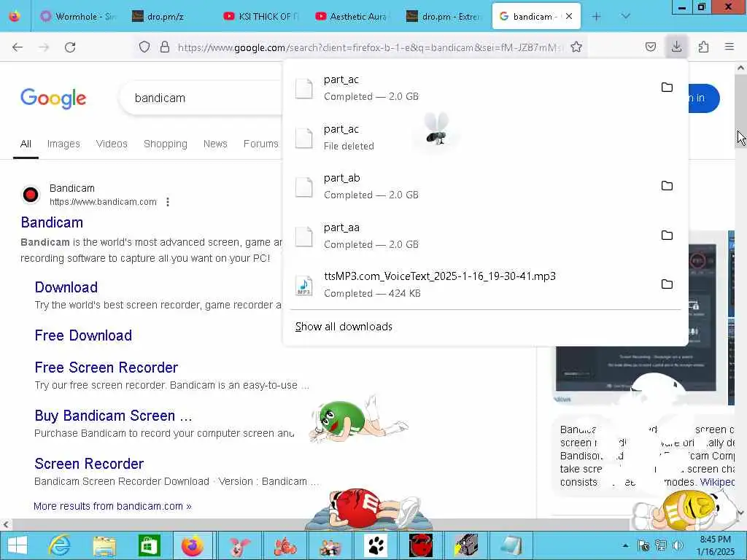Image resolution: width=747 pixels, height=560 pixels.
Task: Launch Internet Explorer from taskbar
Action: 60,545
